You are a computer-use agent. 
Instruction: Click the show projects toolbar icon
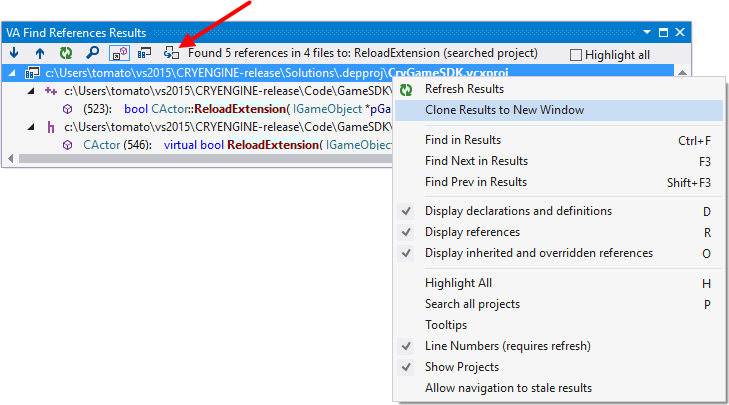(144, 53)
